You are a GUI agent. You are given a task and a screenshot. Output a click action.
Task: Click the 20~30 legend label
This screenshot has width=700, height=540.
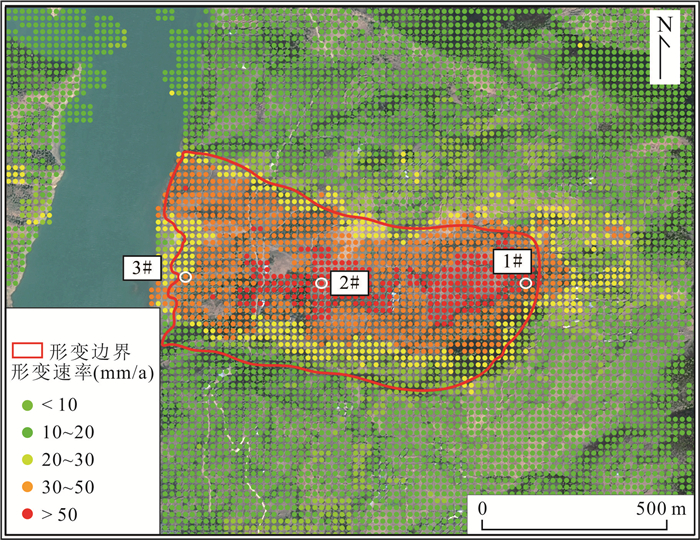[68, 460]
